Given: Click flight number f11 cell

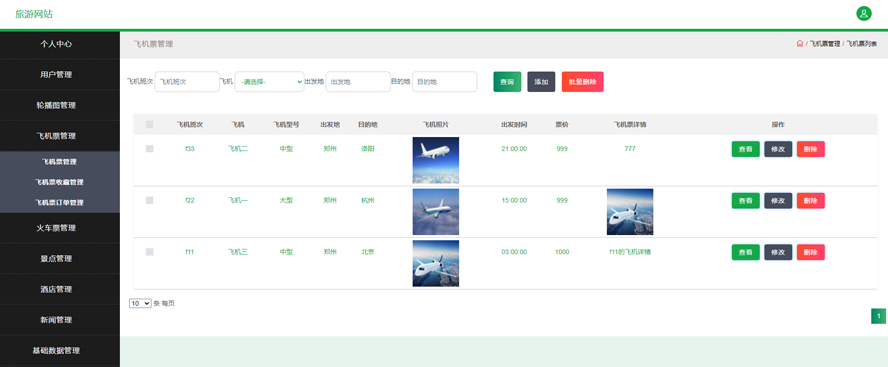Looking at the screenshot, I should click(x=190, y=252).
